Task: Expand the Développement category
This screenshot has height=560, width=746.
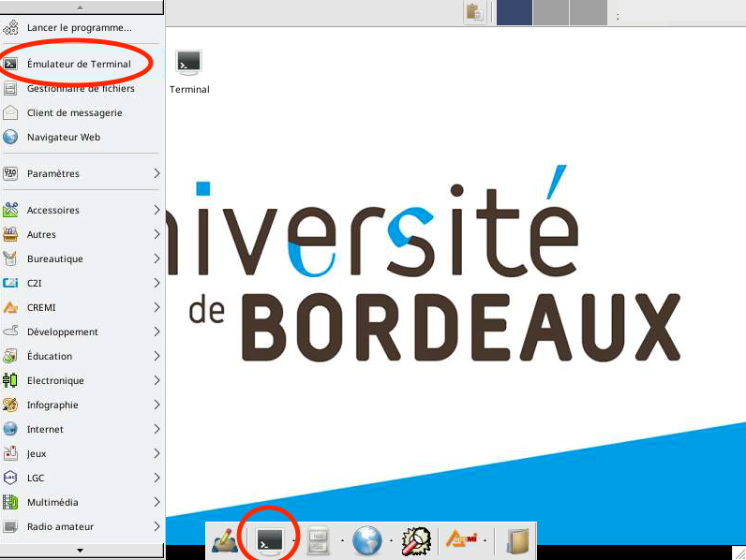Action: click(x=81, y=332)
